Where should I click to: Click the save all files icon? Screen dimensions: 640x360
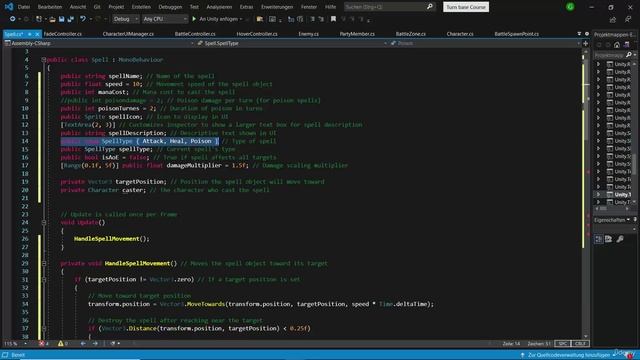pyautogui.click(x=71, y=19)
